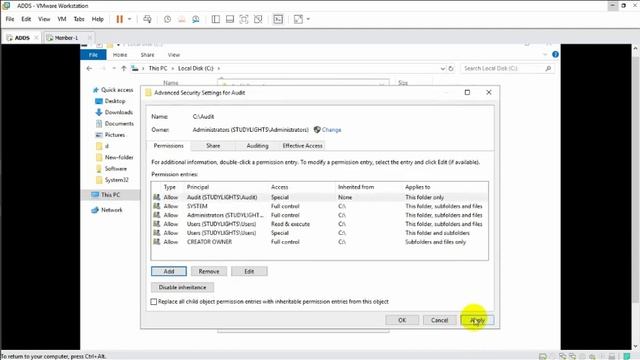The height and width of the screenshot is (360, 640).
Task: Open the VM menu
Action: [62, 19]
